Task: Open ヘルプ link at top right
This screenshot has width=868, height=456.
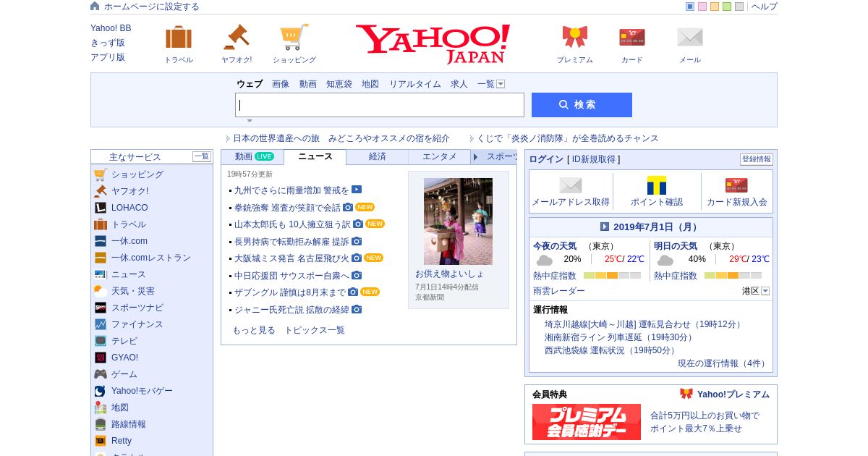Action: click(765, 7)
